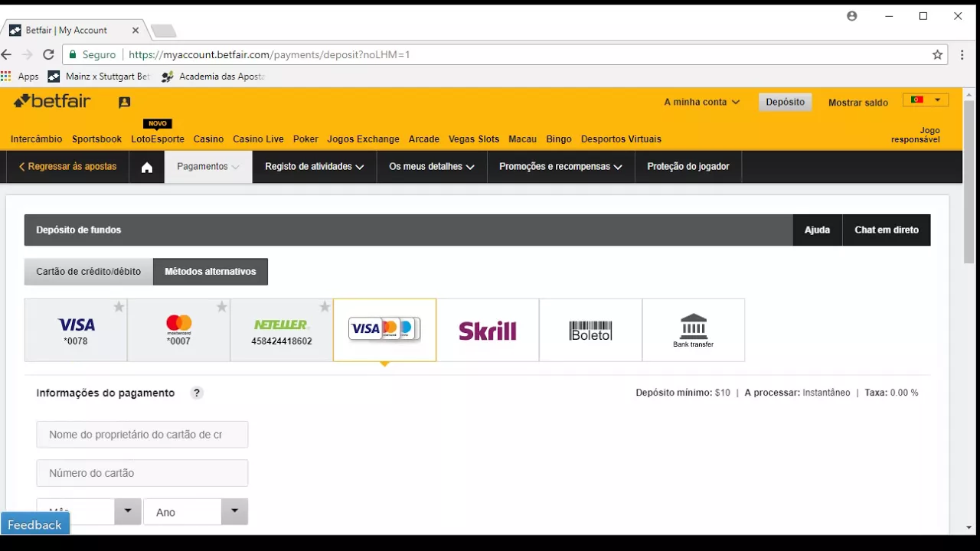Open Jogos Exchange section
This screenshot has width=980, height=551.
(x=363, y=139)
